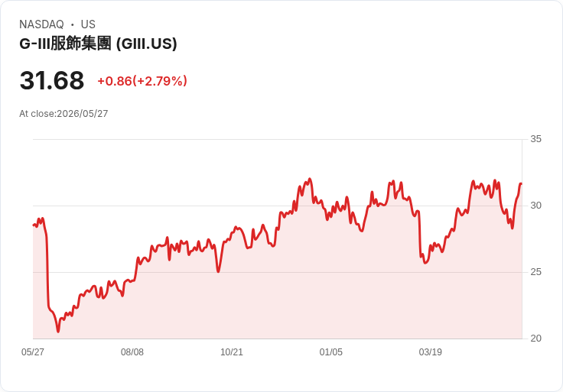
Task: Click the G-III服飾集團 (GIII.US) stock title
Action: point(98,44)
